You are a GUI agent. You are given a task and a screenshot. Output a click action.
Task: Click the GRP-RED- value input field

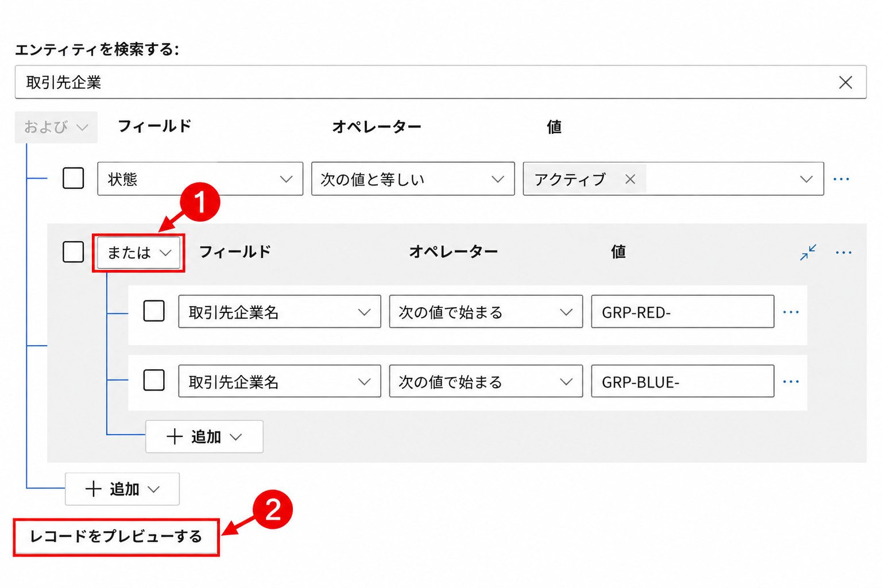(x=683, y=311)
